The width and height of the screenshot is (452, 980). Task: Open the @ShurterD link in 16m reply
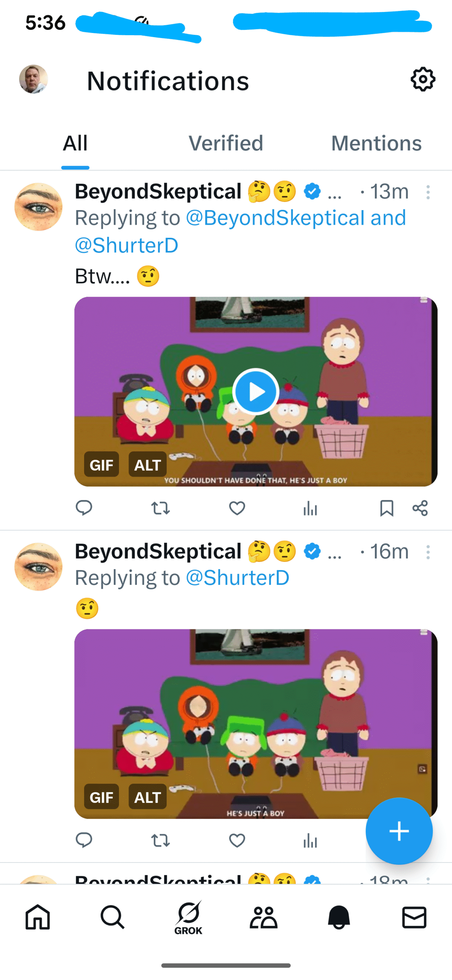point(237,578)
